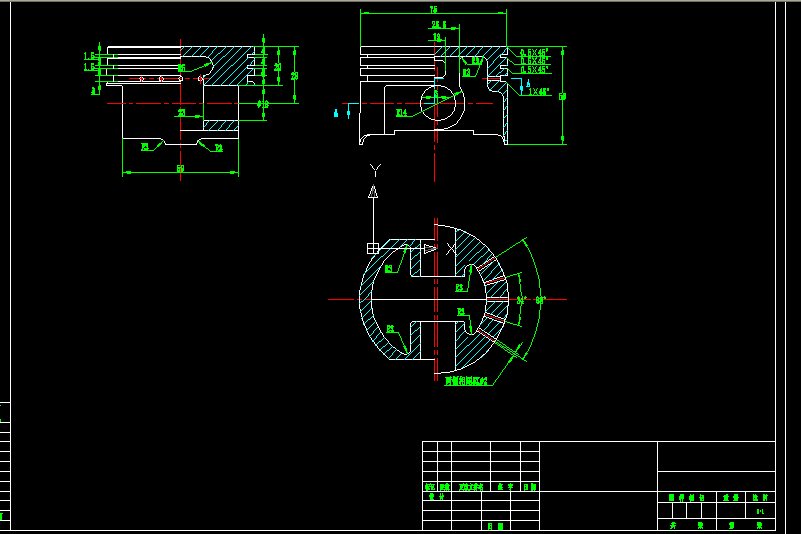Click the UCS Y-axis arrowhead
This screenshot has height=534, width=801.
tap(373, 190)
